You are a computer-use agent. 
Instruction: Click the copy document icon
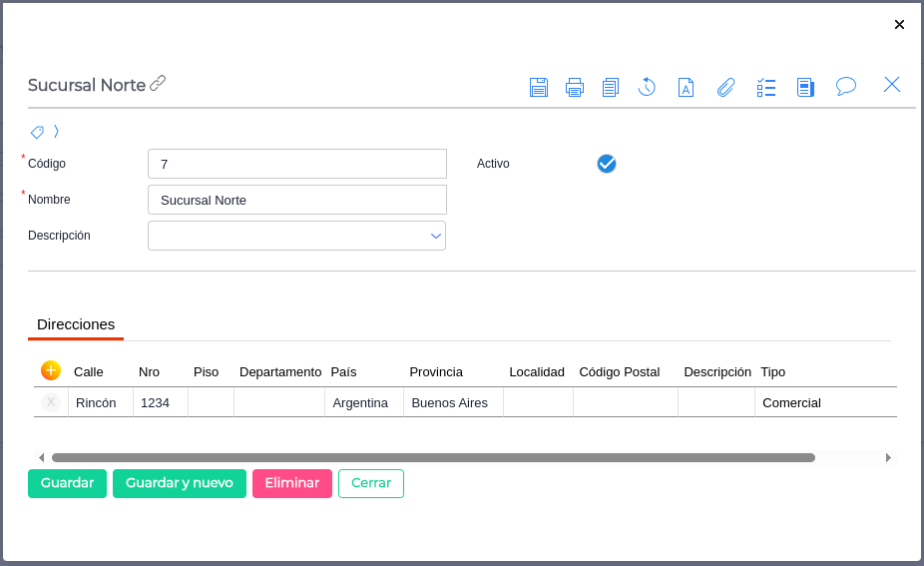(611, 87)
